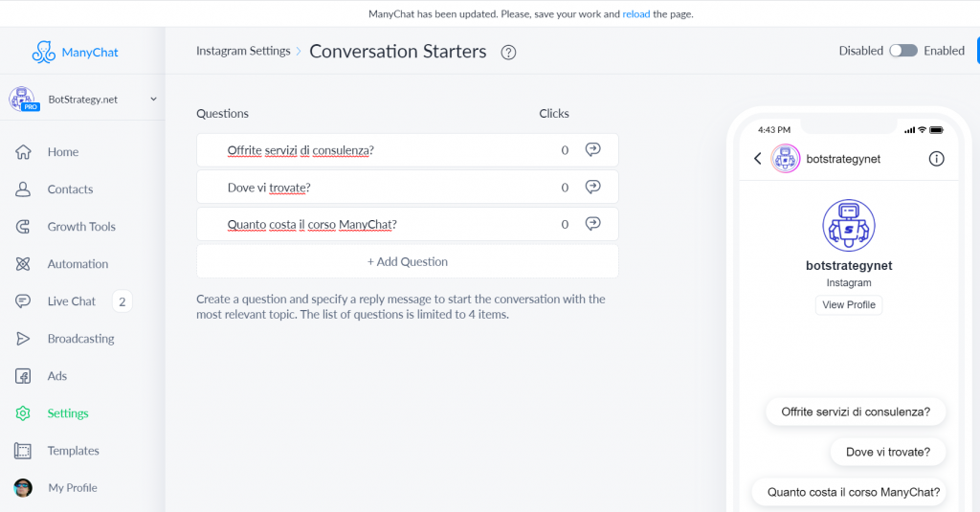The image size is (980, 512).
Task: Click the Live Chat bubble icon
Action: pos(23,301)
